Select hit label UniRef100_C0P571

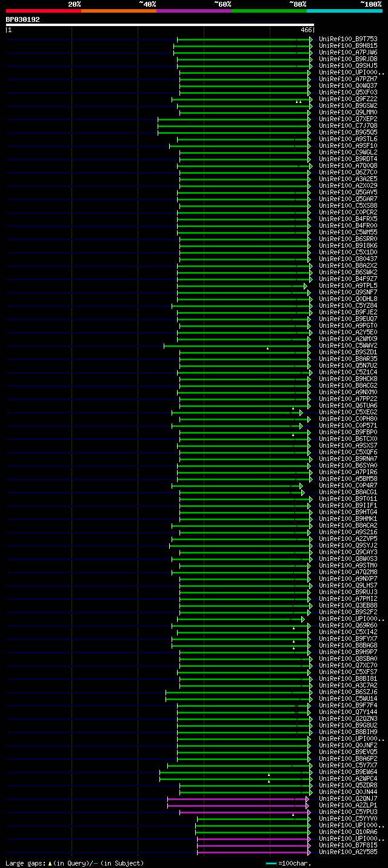[x=348, y=426]
